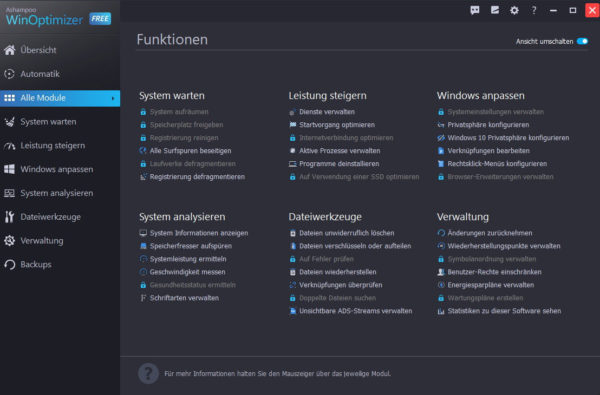Screen dimensions: 600x395
Task: Open System analysieren in sidebar
Action: point(57,193)
